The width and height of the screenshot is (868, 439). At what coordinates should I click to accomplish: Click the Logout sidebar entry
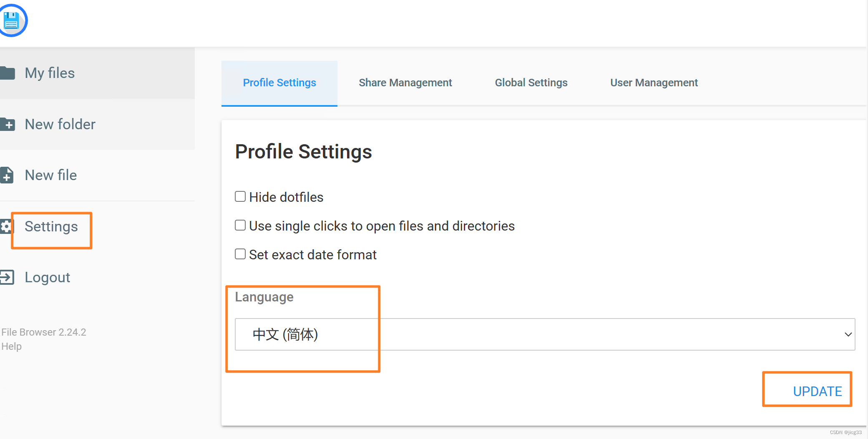coord(47,277)
